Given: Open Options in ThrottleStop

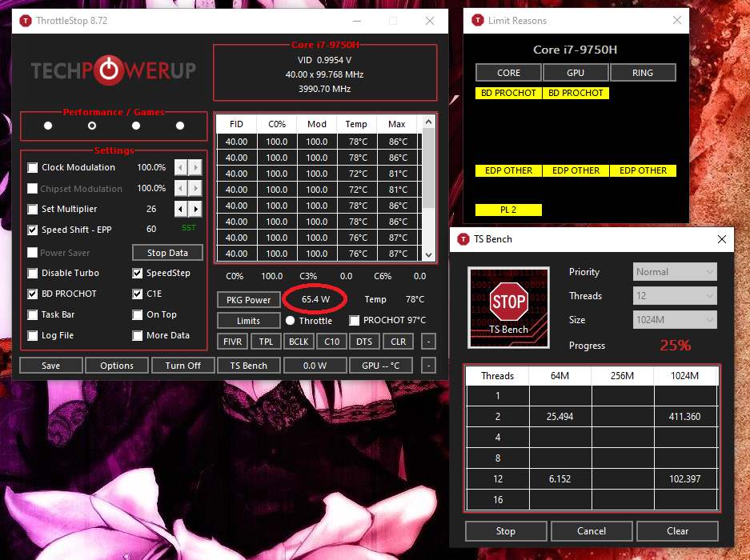Looking at the screenshot, I should 117,366.
